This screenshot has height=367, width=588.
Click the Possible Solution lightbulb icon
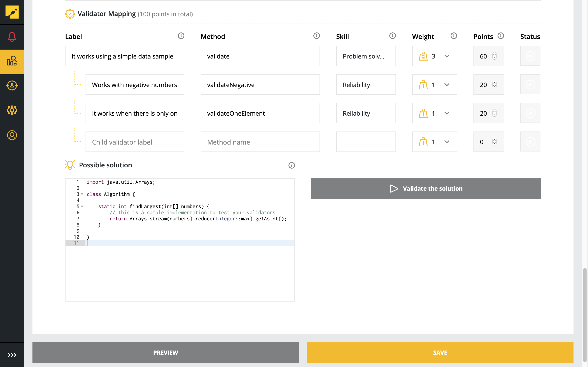[x=70, y=165]
